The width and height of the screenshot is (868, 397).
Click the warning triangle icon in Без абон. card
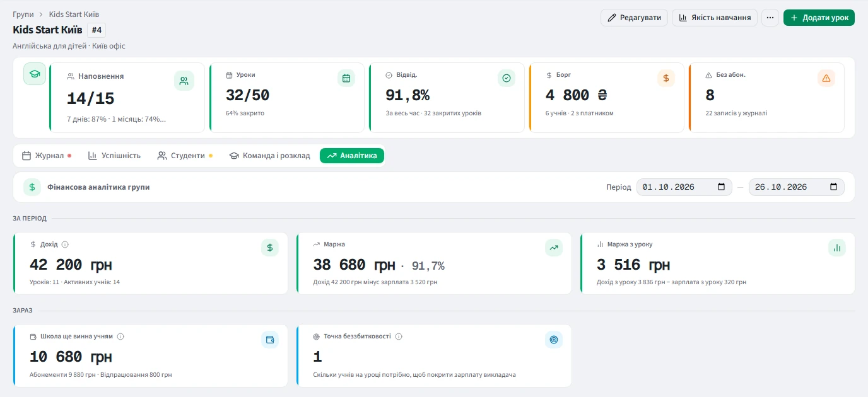coord(826,78)
